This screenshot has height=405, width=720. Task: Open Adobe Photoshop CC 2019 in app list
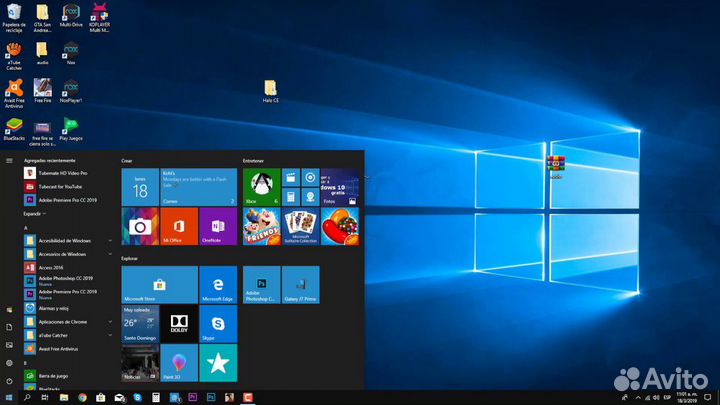[x=68, y=281]
